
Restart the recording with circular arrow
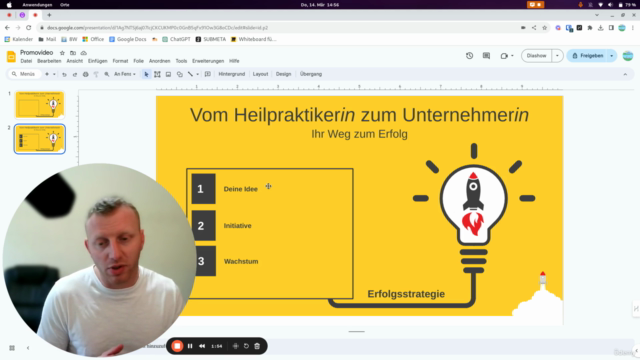(x=246, y=346)
